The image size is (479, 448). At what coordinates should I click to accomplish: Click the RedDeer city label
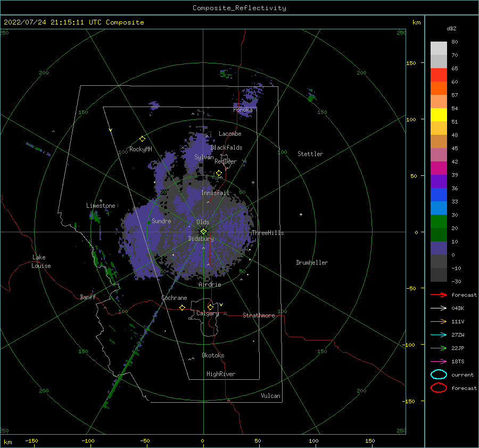point(226,161)
